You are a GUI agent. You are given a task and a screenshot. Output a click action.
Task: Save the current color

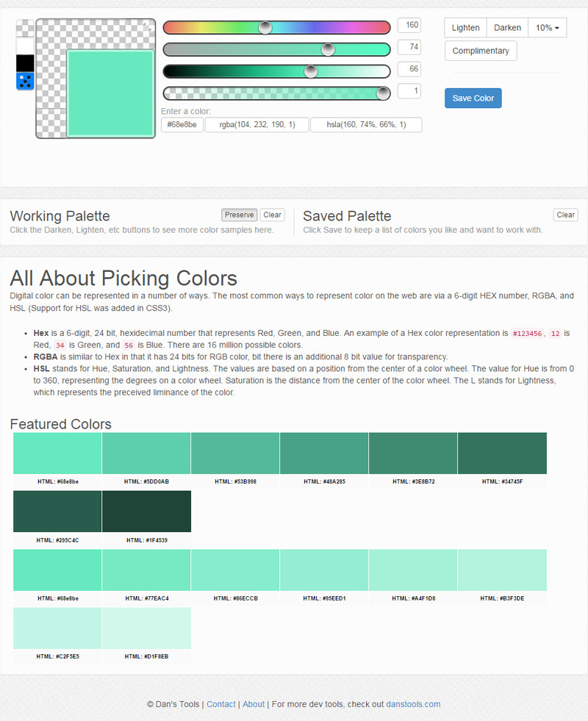pyautogui.click(x=473, y=98)
